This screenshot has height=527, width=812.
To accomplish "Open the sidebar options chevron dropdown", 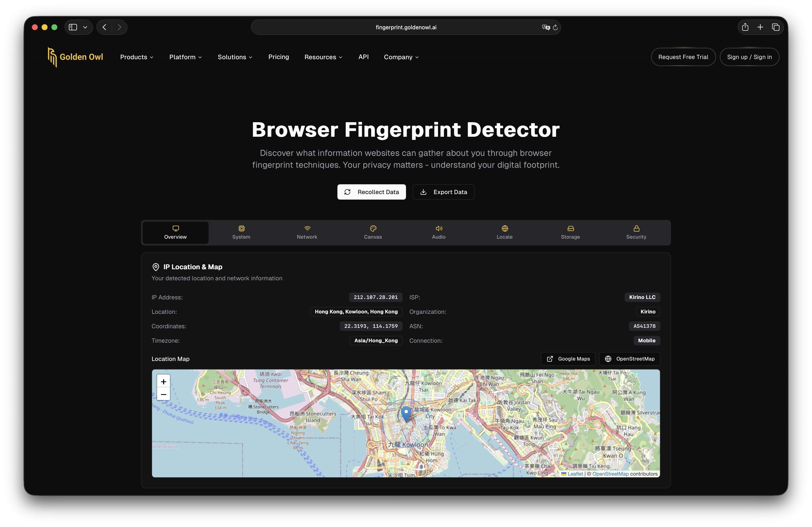I will tap(85, 27).
